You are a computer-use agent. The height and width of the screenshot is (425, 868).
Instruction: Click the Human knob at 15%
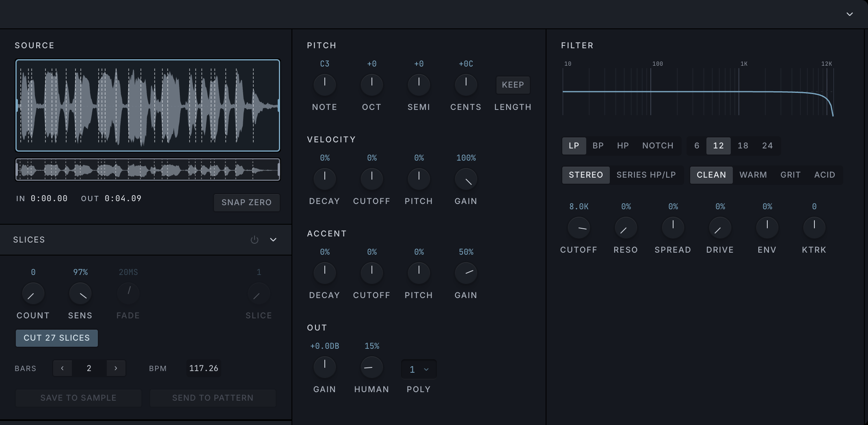point(372,367)
